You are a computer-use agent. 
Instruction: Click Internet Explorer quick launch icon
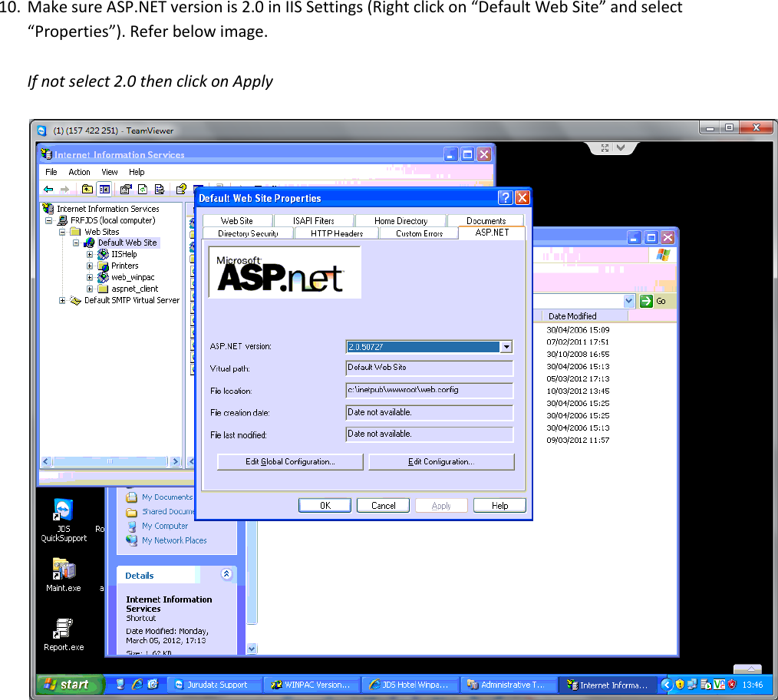tap(137, 684)
